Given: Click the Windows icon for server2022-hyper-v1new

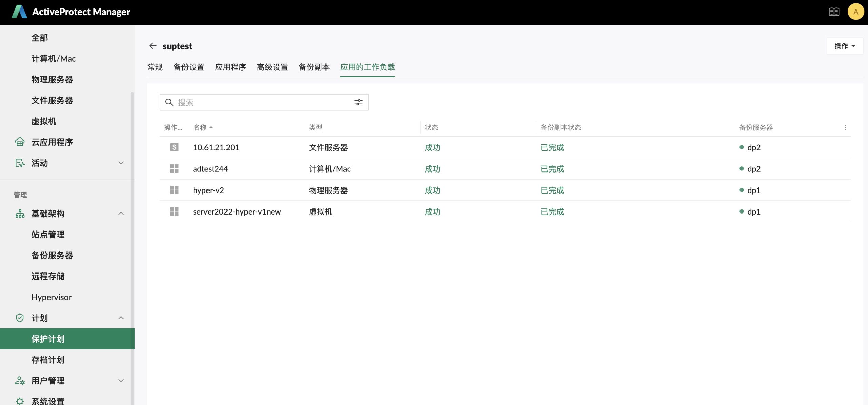Looking at the screenshot, I should (174, 211).
